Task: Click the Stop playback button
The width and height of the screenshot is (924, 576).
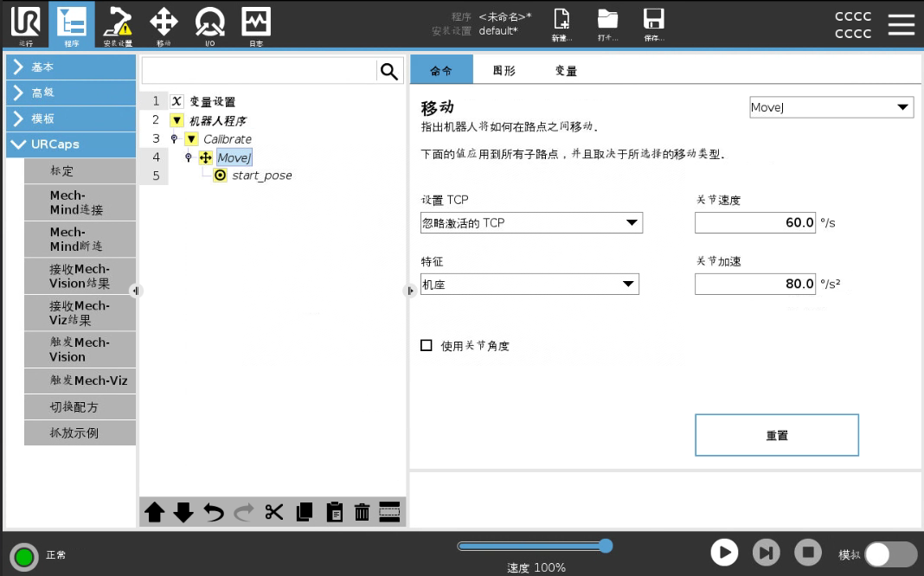Action: 808,553
